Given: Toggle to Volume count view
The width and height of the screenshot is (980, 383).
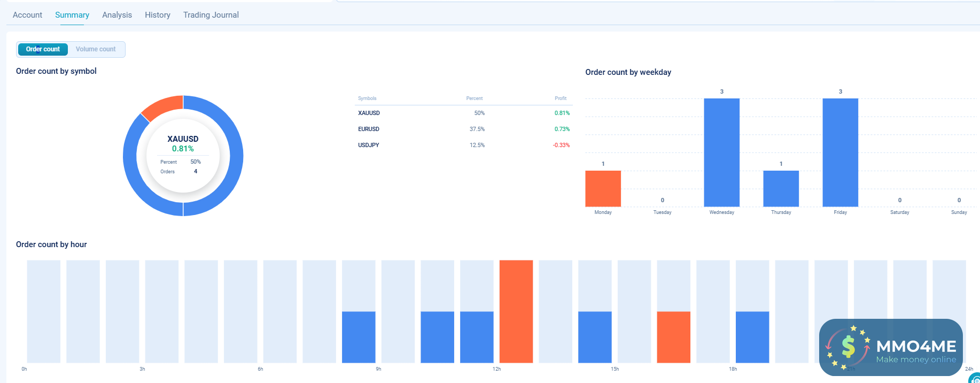Looking at the screenshot, I should pos(96,49).
